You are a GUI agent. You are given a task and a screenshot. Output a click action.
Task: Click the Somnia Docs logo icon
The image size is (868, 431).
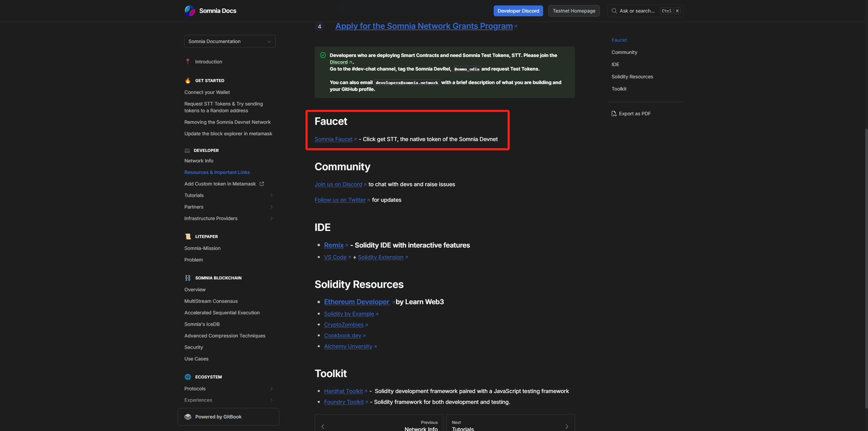[x=190, y=11]
